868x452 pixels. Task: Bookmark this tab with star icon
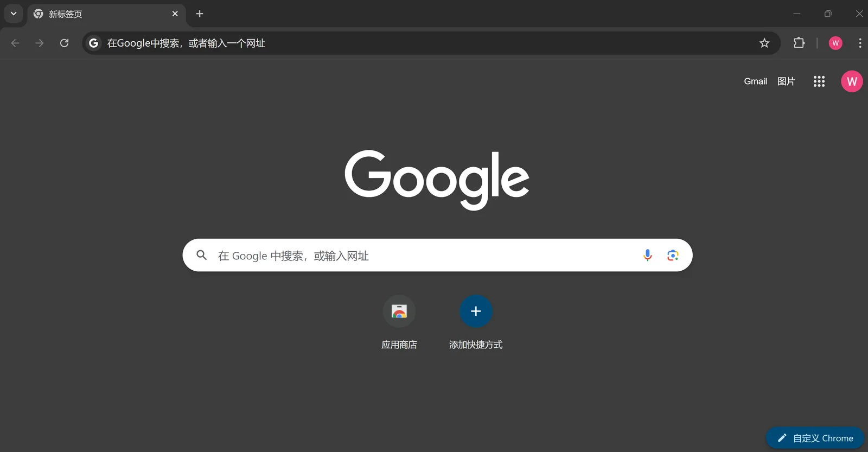tap(764, 43)
